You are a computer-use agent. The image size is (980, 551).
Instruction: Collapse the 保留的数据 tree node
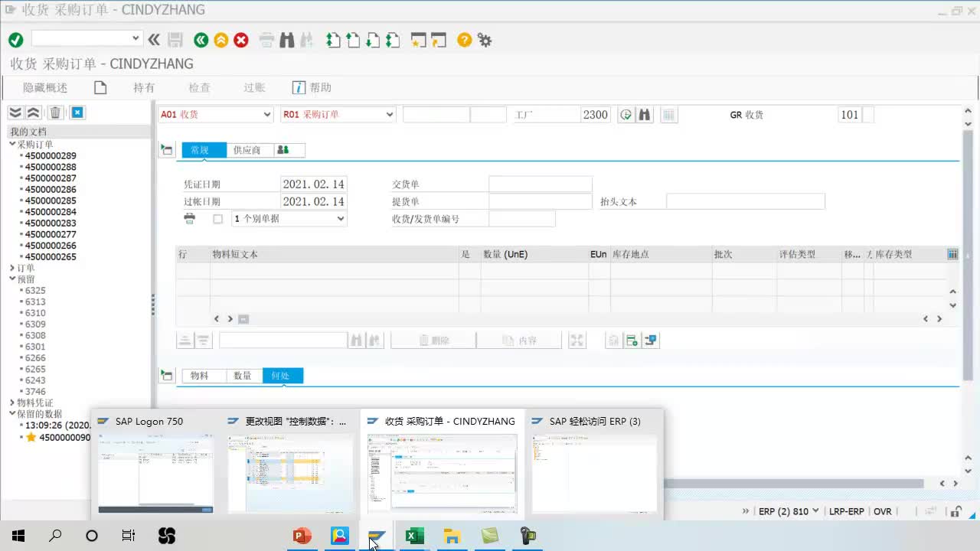coord(12,414)
